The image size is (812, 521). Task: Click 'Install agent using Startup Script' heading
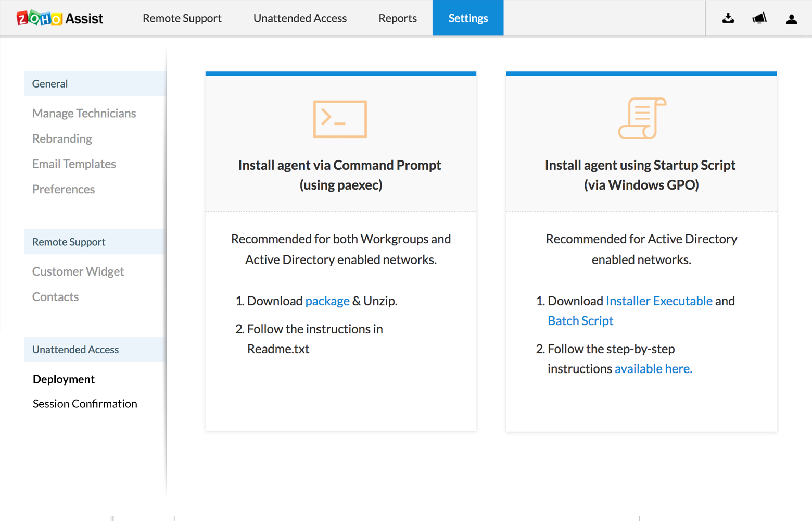click(x=641, y=175)
